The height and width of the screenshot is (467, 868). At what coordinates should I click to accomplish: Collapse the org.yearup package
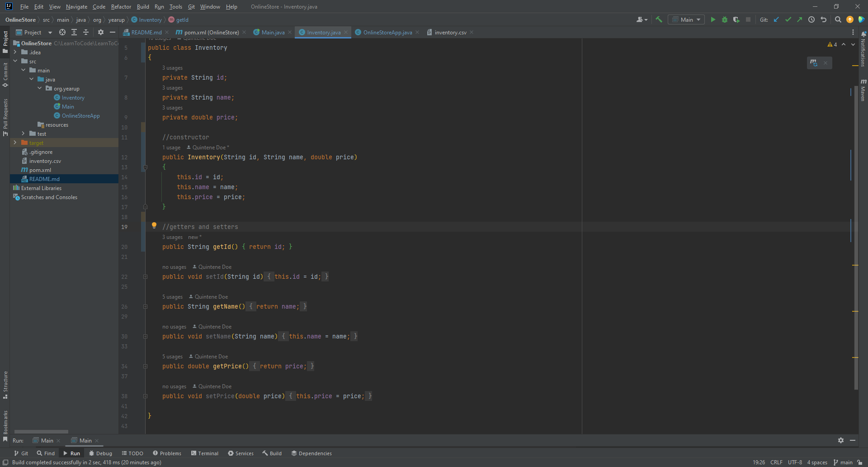[40, 88]
